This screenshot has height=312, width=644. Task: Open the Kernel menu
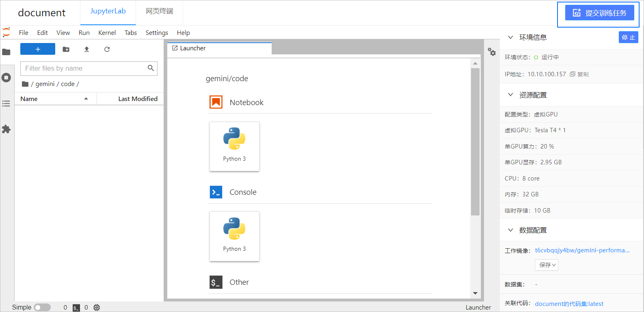(x=107, y=32)
